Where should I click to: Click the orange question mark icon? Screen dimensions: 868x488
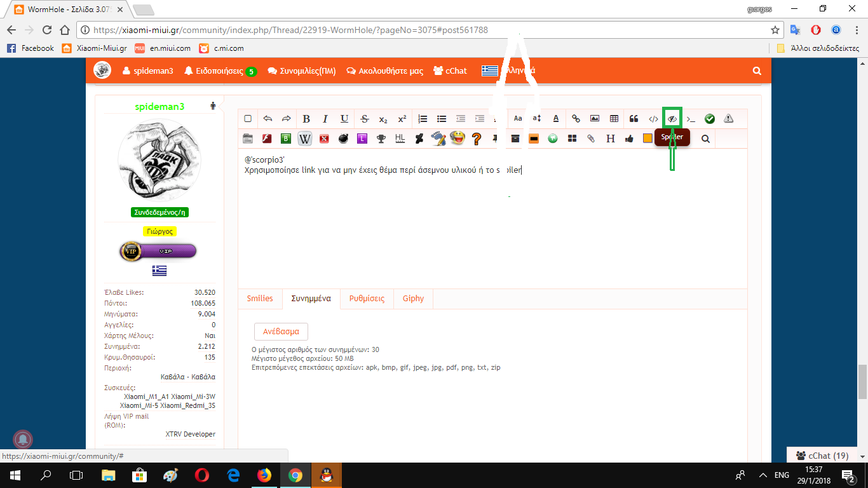pos(477,139)
